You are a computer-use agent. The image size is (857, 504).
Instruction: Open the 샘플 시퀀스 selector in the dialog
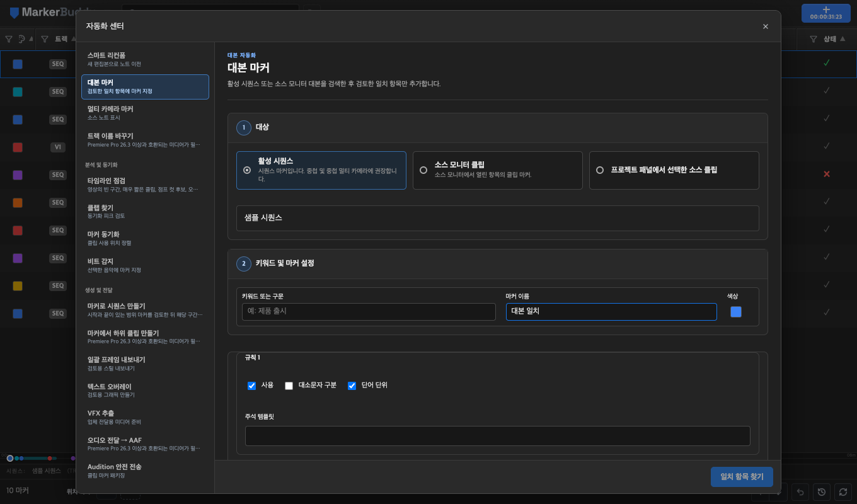(x=498, y=218)
